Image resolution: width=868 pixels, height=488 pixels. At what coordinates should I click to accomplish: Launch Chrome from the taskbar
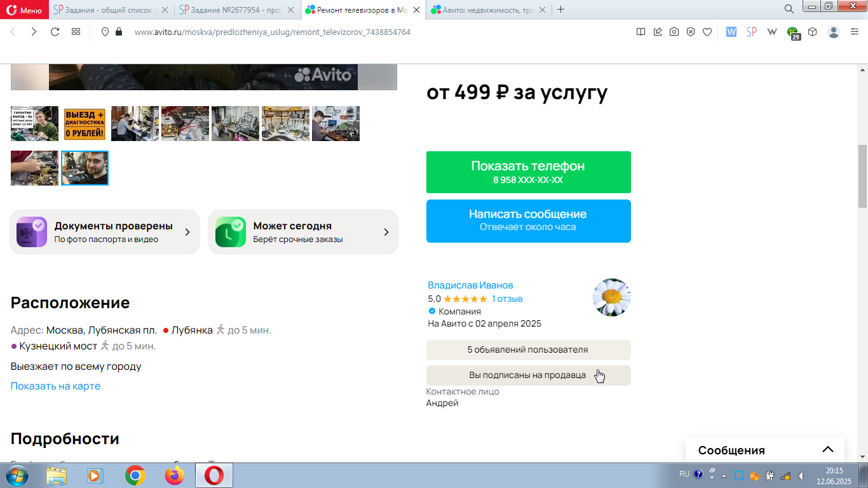[x=135, y=475]
